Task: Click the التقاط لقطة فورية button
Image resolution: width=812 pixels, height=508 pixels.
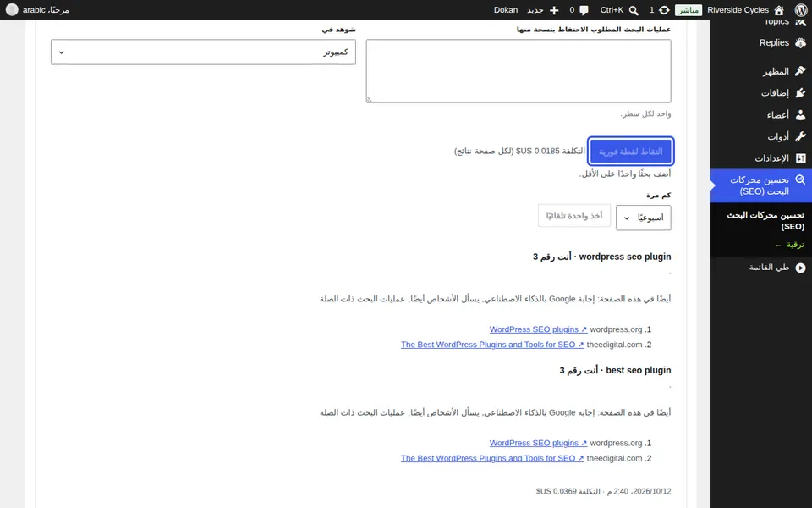Action: pyautogui.click(x=630, y=152)
